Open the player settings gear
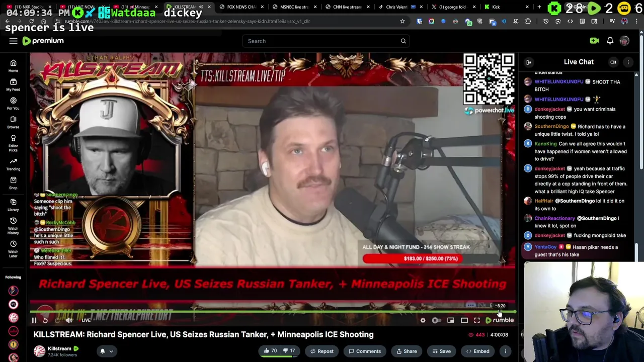The width and height of the screenshot is (644, 362). click(x=423, y=320)
